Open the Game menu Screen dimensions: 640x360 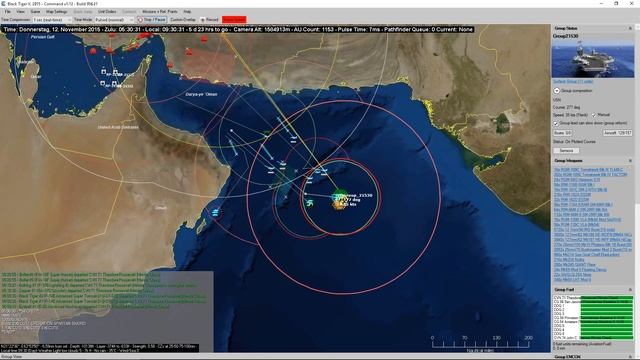pos(36,11)
